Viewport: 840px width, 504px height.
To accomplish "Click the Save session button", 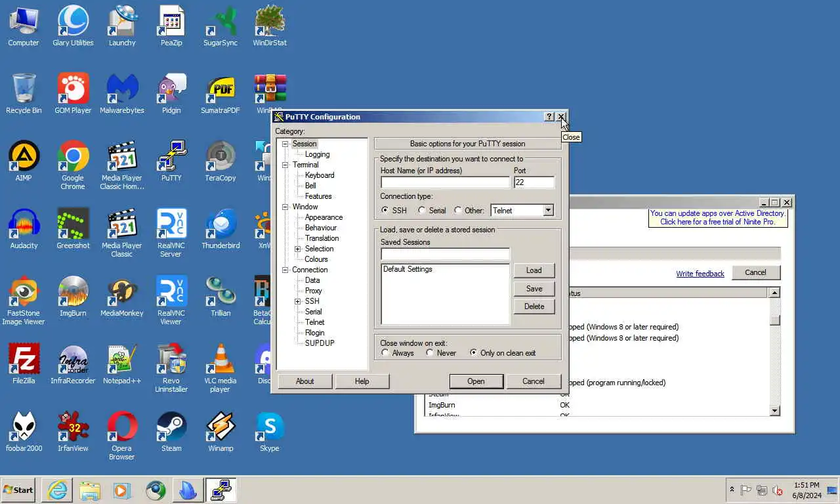I will click(534, 289).
